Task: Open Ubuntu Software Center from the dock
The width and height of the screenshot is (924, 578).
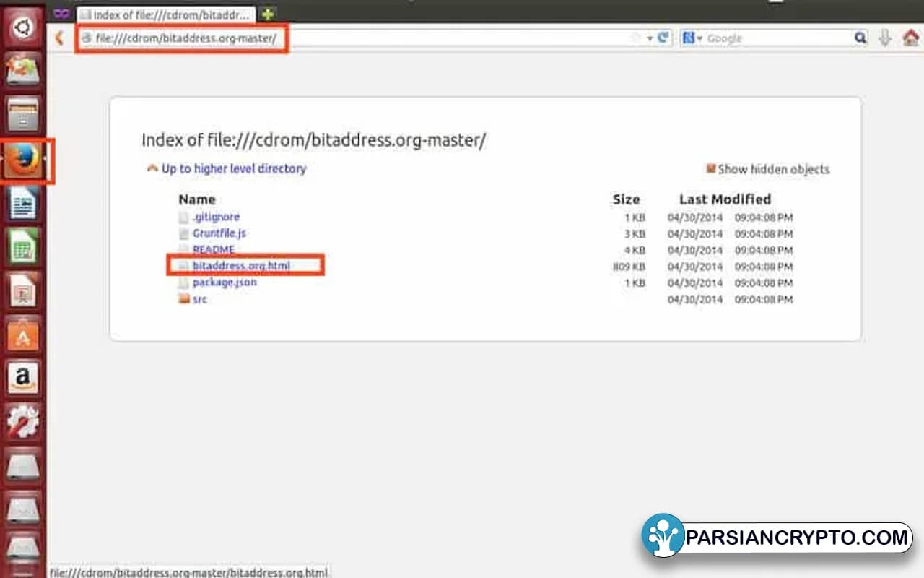Action: point(23,335)
